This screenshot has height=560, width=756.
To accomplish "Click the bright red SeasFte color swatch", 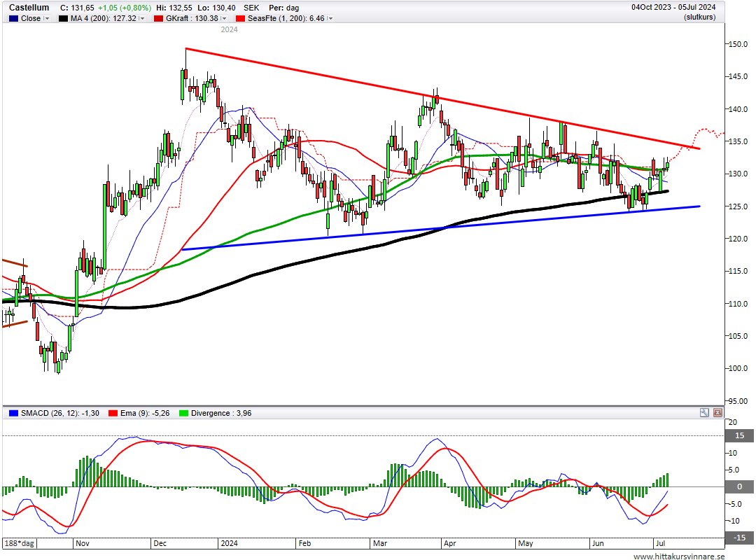I will [x=240, y=18].
